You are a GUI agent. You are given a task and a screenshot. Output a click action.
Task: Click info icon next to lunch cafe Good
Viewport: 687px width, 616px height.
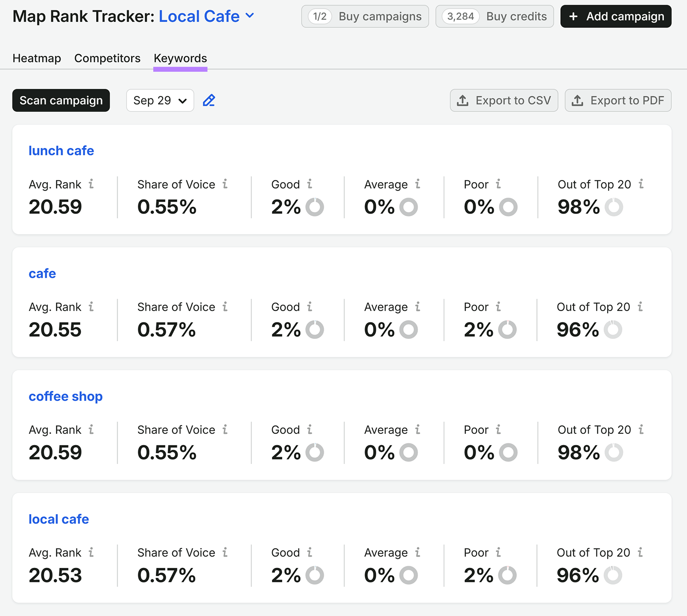[310, 184]
